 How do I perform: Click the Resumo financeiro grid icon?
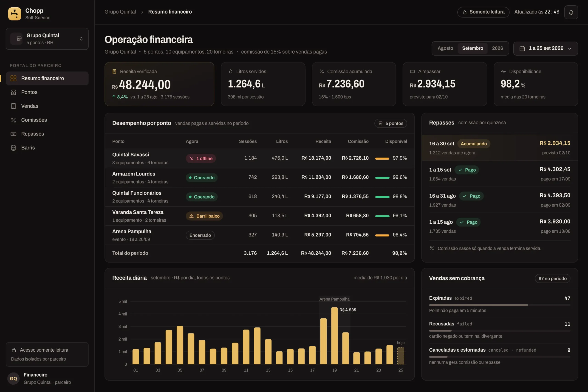[14, 79]
